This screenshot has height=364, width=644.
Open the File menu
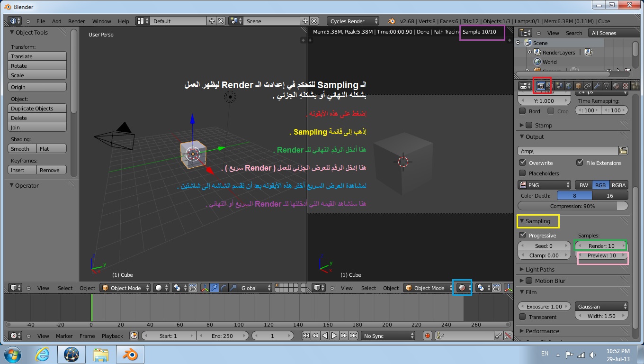coord(41,21)
